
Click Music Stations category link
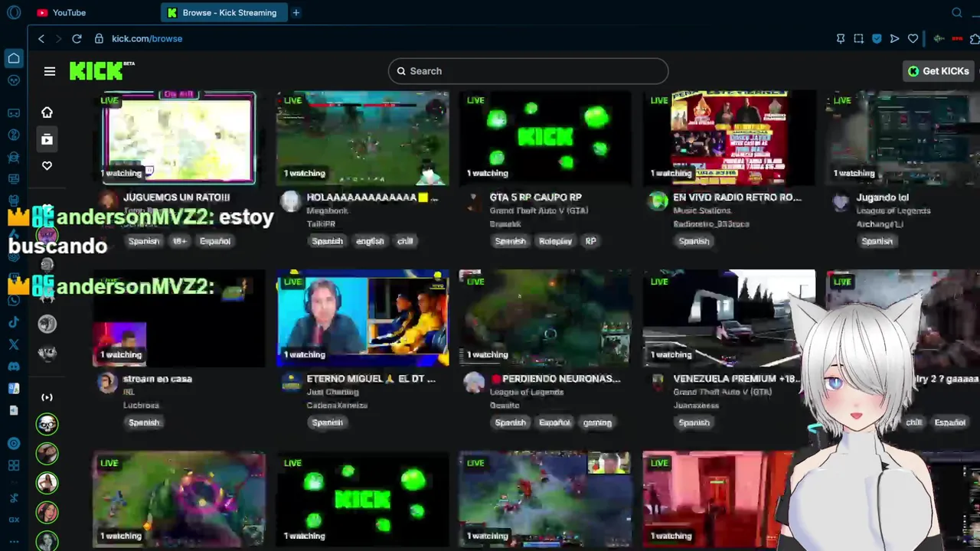click(702, 210)
